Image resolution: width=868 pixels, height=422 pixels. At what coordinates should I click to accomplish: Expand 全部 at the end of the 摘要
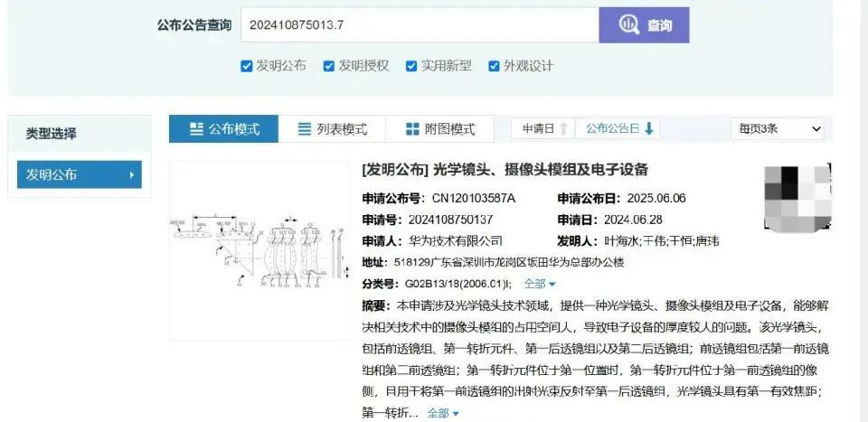[x=443, y=413]
